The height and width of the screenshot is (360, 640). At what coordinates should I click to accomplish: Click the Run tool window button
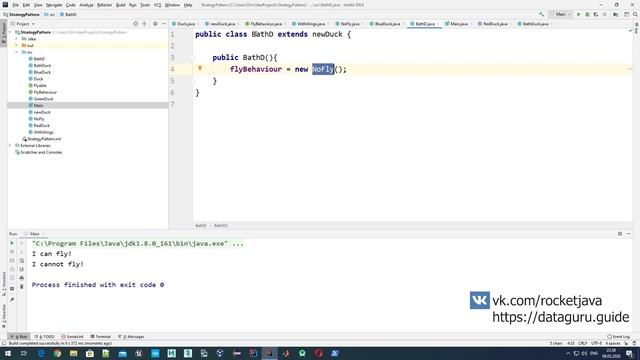click(x=19, y=337)
